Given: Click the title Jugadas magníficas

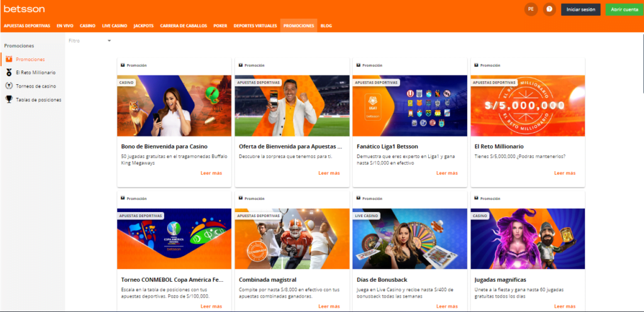Looking at the screenshot, I should (500, 280).
